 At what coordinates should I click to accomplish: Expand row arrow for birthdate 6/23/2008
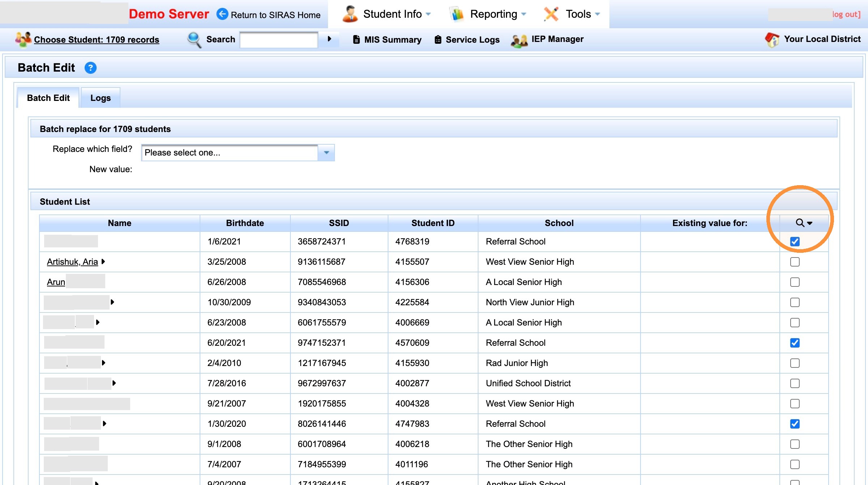click(x=97, y=322)
